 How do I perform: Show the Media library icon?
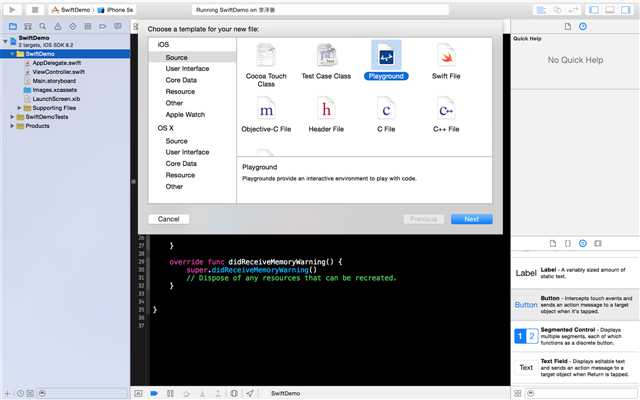598,243
